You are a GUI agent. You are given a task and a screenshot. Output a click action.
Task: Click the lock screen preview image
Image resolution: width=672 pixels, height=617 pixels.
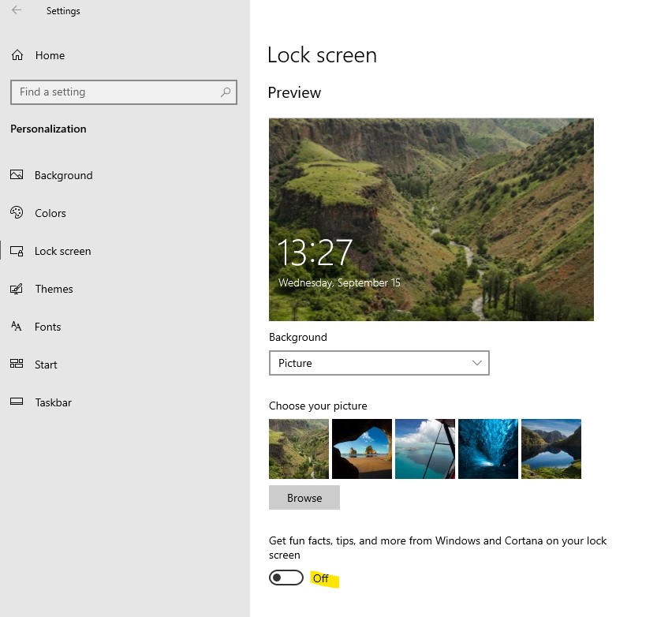431,219
